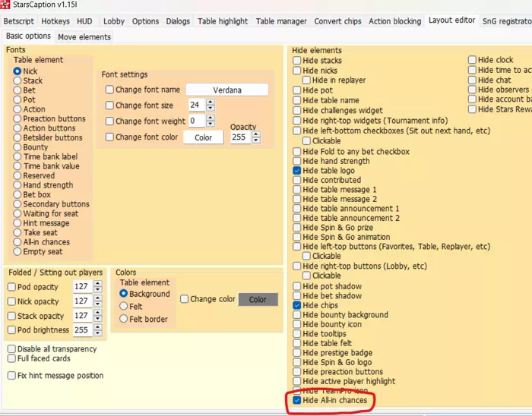Open the Convert chips tab
The image size is (532, 416).
point(337,21)
